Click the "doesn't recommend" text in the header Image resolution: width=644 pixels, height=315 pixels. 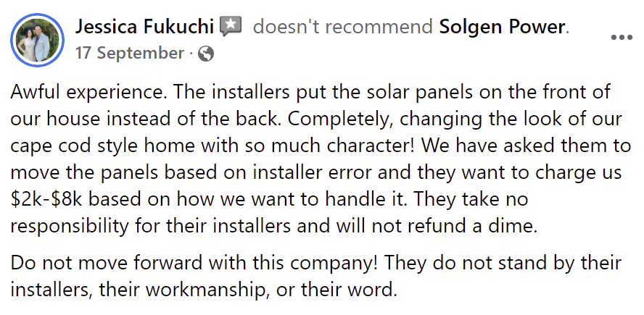pyautogui.click(x=343, y=27)
